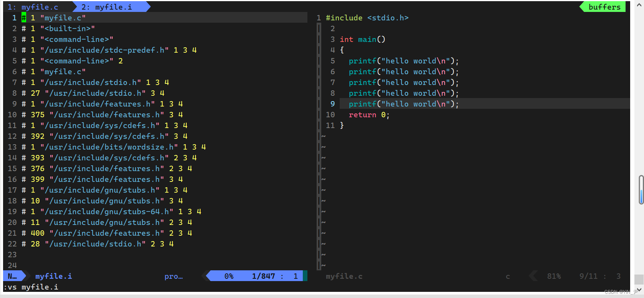Viewport: 644px width, 298px height.
Task: Click the line '# 399 "/usr/include/features.h" 3 4'
Action: 102,179
